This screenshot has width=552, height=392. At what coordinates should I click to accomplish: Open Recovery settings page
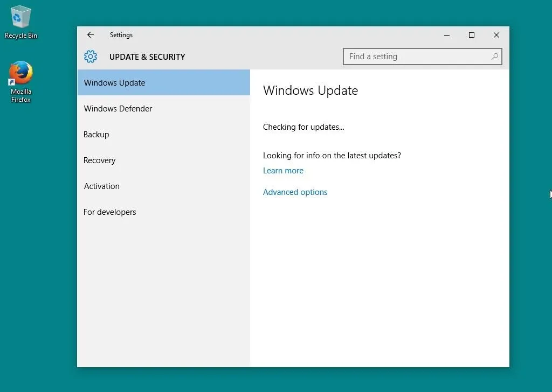pos(164,160)
